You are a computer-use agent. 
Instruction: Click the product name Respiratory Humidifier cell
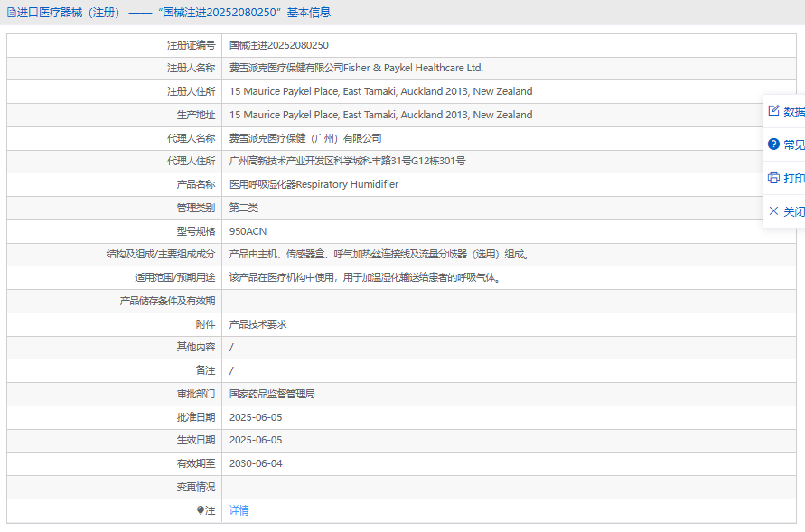tap(314, 184)
